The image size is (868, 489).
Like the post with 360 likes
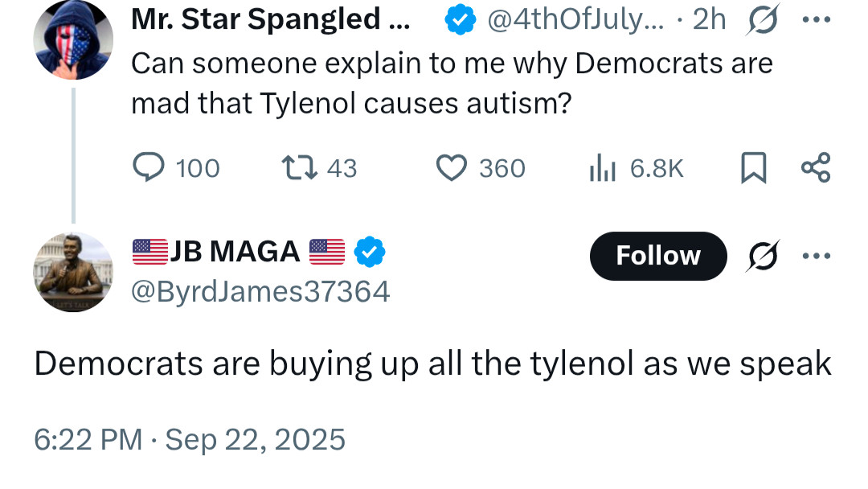[x=452, y=167]
